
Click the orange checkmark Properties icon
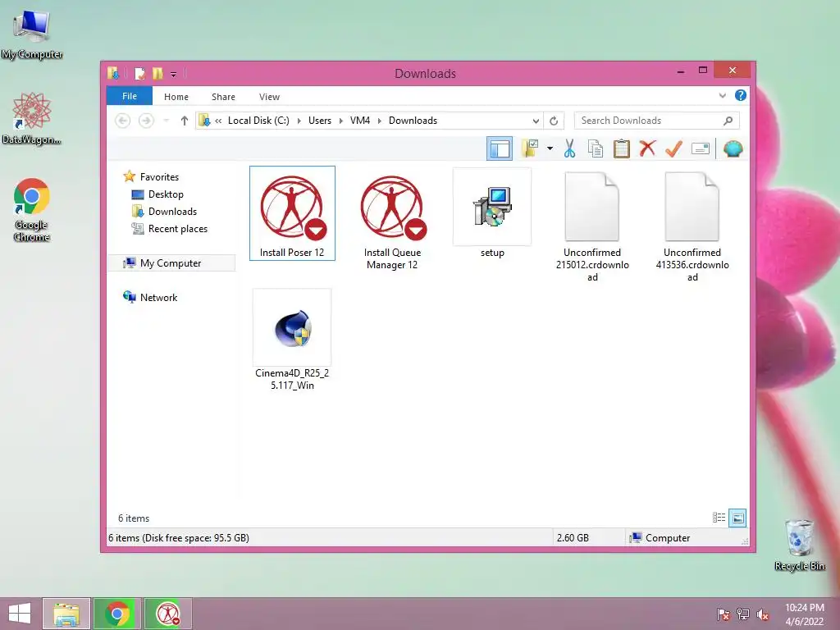[x=673, y=148]
